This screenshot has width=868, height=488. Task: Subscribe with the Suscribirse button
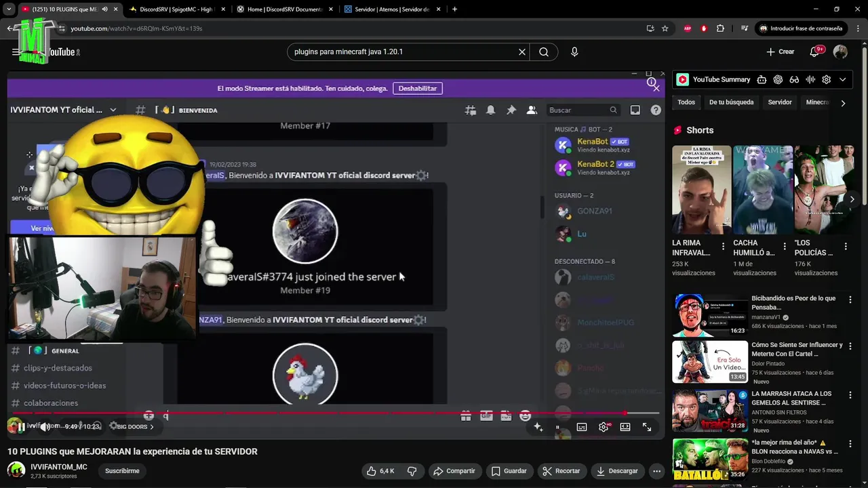(122, 471)
